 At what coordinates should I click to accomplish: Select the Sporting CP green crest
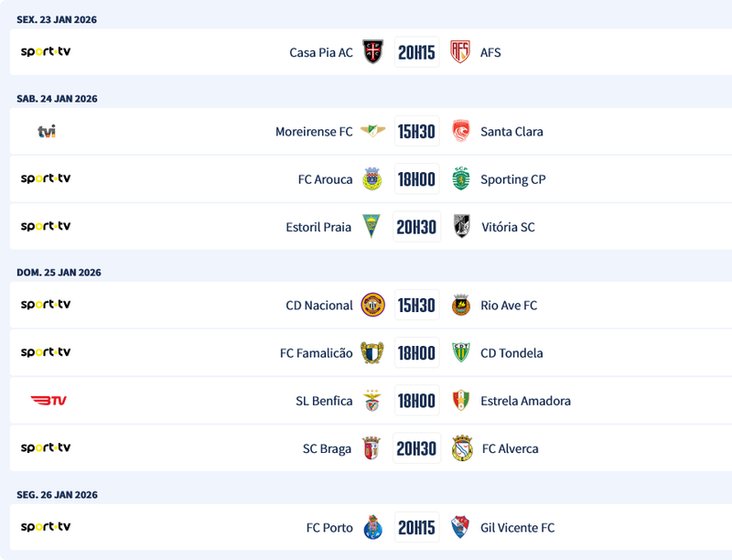tap(461, 179)
